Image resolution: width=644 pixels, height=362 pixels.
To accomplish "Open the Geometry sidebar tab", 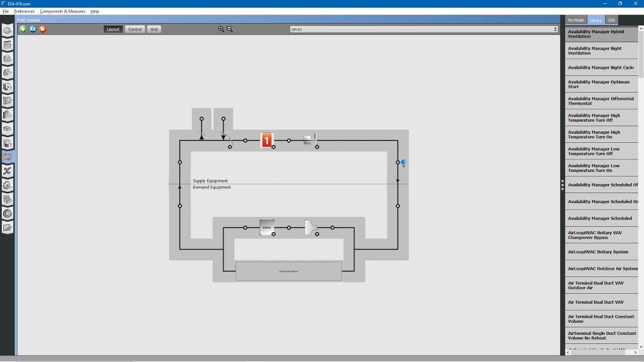I will 8,101.
